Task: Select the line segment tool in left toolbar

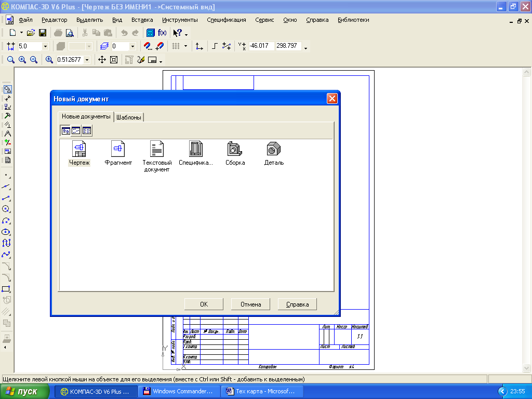Action: (x=7, y=198)
